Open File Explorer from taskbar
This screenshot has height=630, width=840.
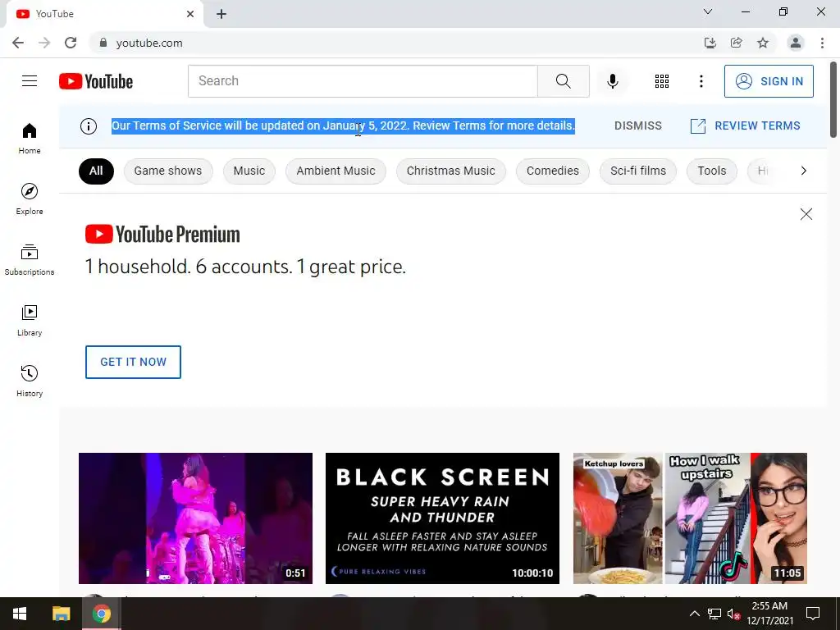61,614
